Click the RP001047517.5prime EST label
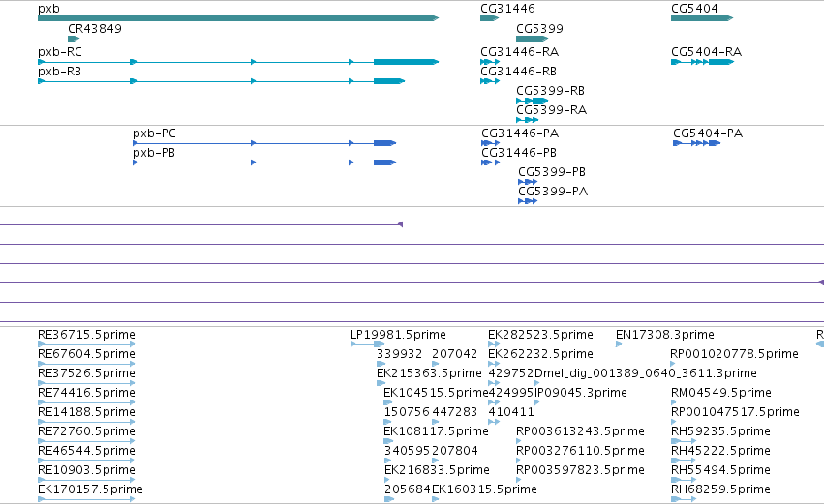This screenshot has width=824, height=504. (x=736, y=412)
